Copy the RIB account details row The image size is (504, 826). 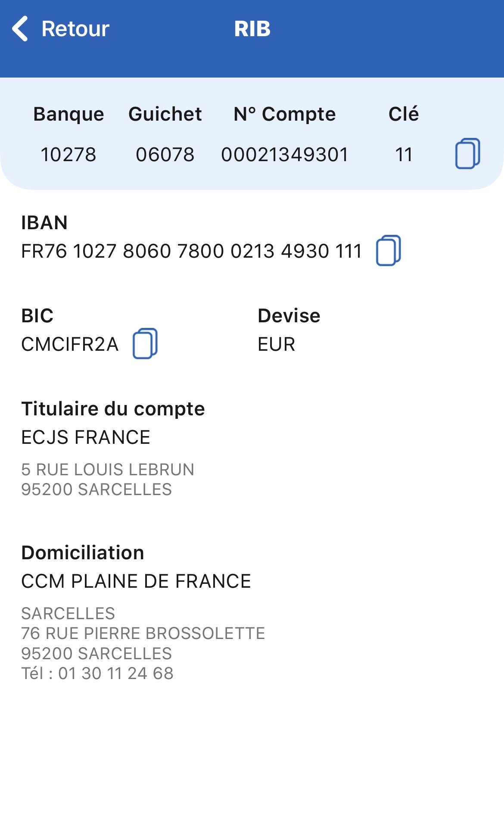(x=468, y=154)
